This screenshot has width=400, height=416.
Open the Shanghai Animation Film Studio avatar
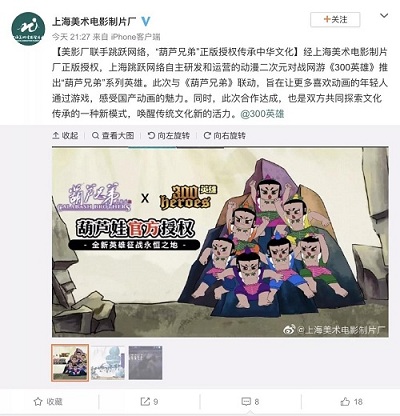[x=28, y=29]
